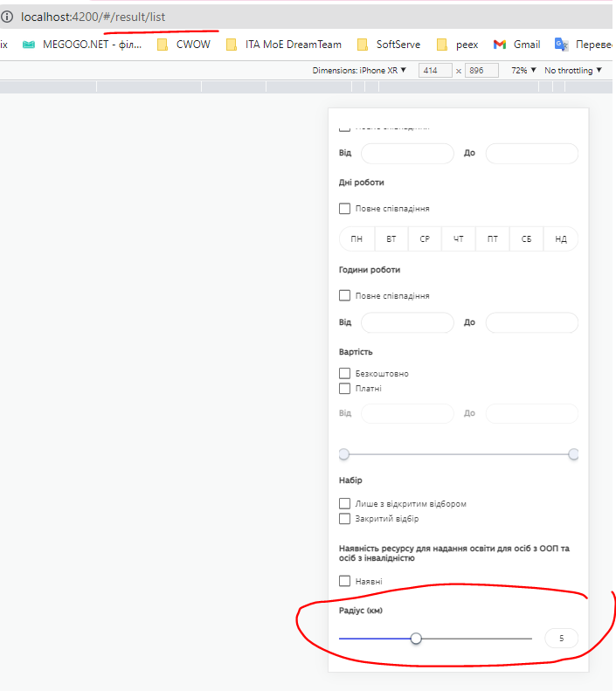Open the Google Translate bookmark
Viewport: 616px width, 691px height.
tap(584, 45)
